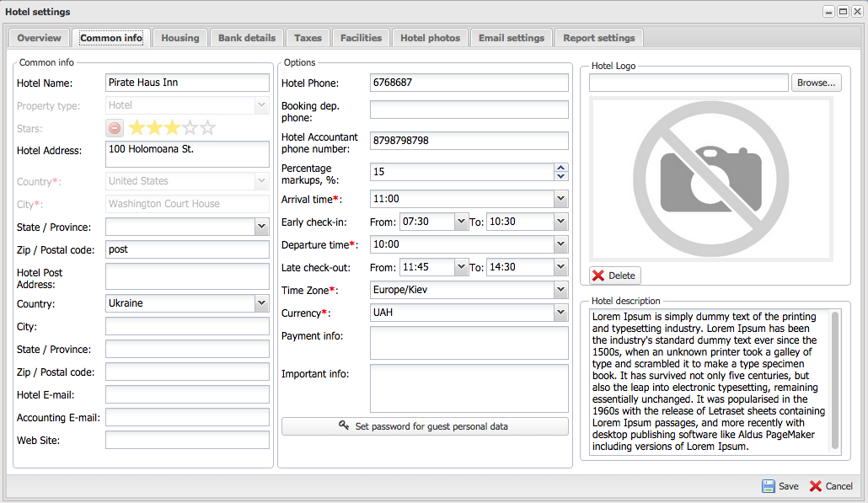Focus the post address City field
The width and height of the screenshot is (868, 503).
tap(187, 326)
